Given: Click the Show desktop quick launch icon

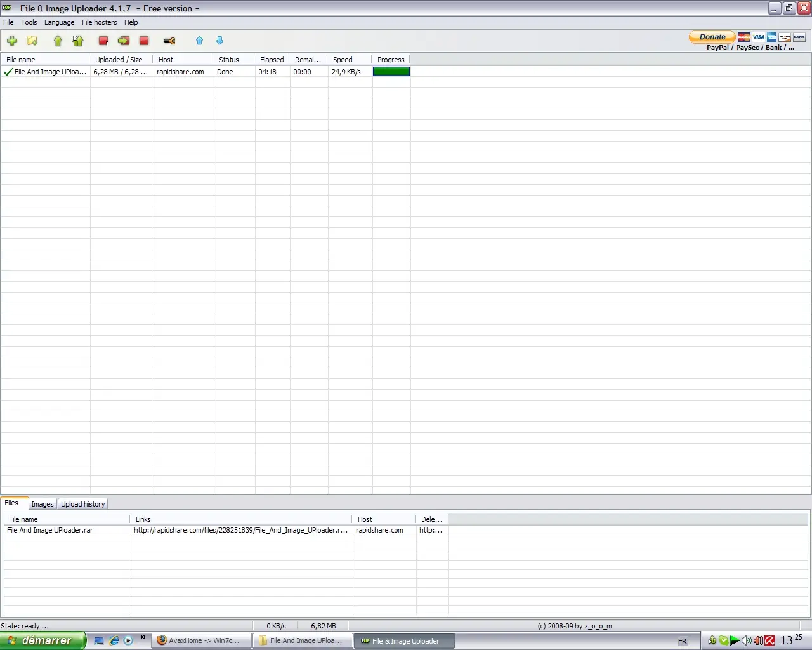Looking at the screenshot, I should tap(99, 640).
